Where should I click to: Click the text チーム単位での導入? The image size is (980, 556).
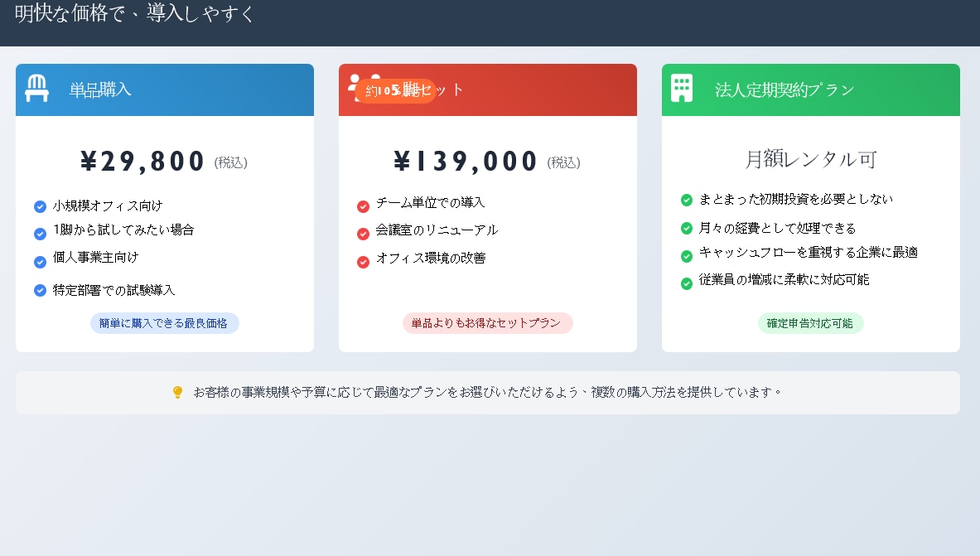[x=431, y=203]
